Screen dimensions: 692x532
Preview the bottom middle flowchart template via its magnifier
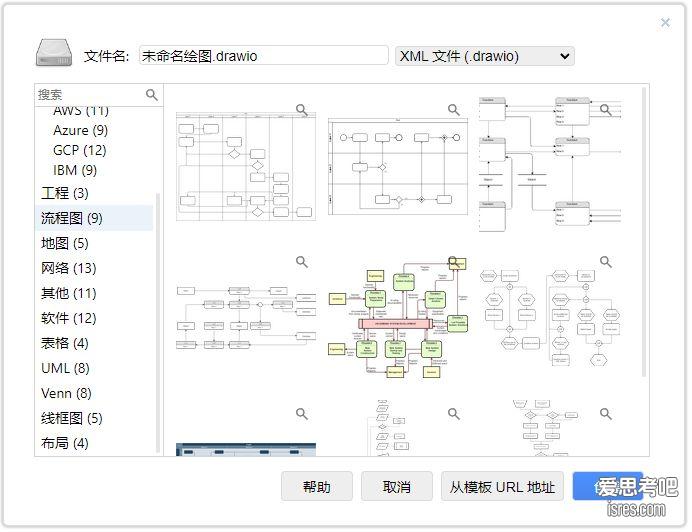(x=454, y=414)
